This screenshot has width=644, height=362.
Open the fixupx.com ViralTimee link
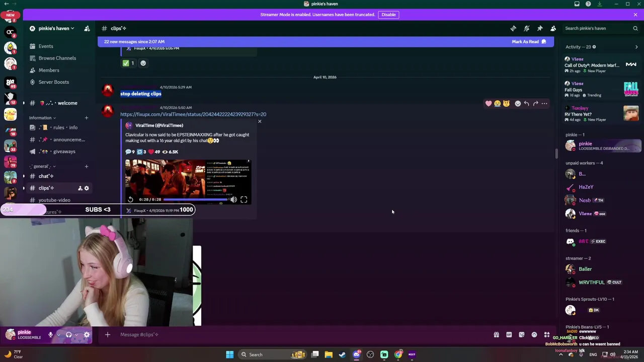193,114
